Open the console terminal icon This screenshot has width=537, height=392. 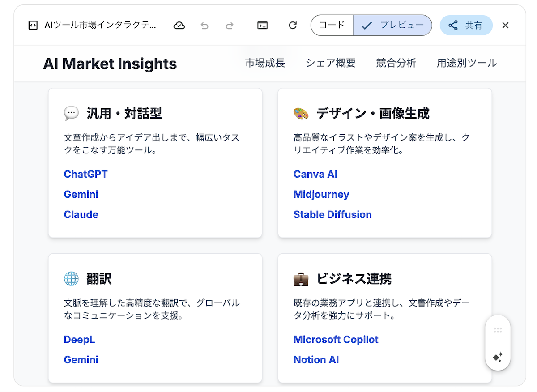(x=263, y=26)
